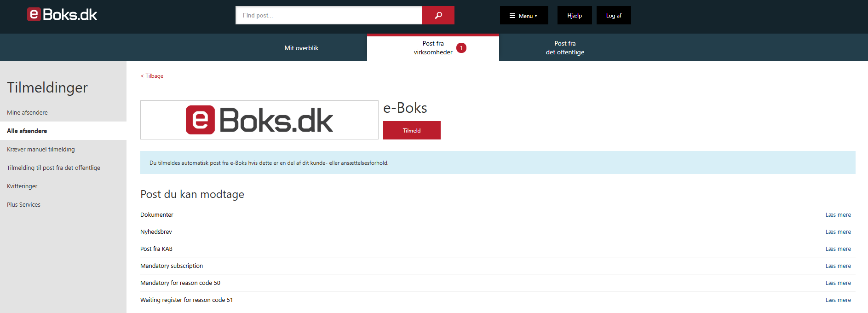Open Mine afsendere in sidebar
Image resolution: width=868 pixels, height=313 pixels.
coord(27,112)
